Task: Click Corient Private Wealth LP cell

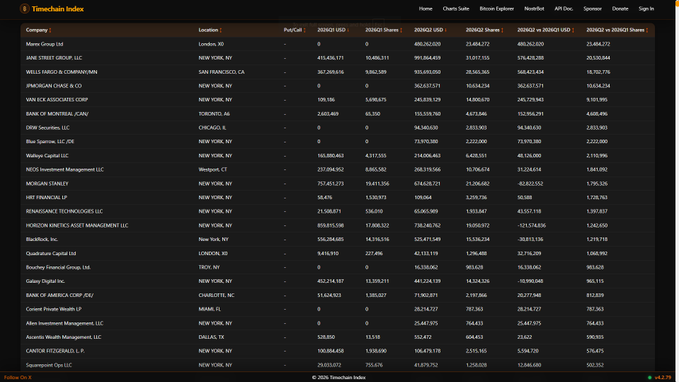Action: pyautogui.click(x=53, y=309)
